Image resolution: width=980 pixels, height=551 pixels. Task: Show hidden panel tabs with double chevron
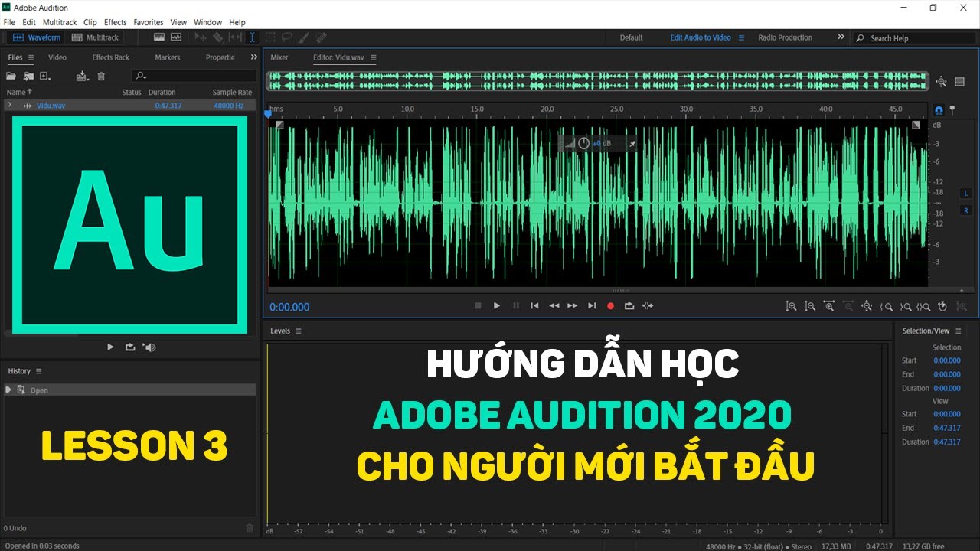point(254,57)
